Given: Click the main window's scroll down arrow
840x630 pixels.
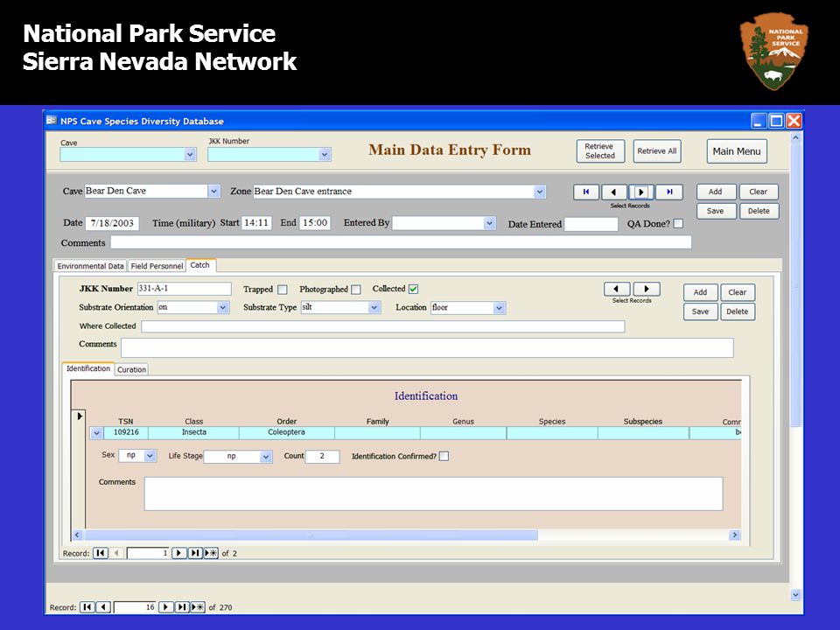Looking at the screenshot, I should tap(795, 594).
